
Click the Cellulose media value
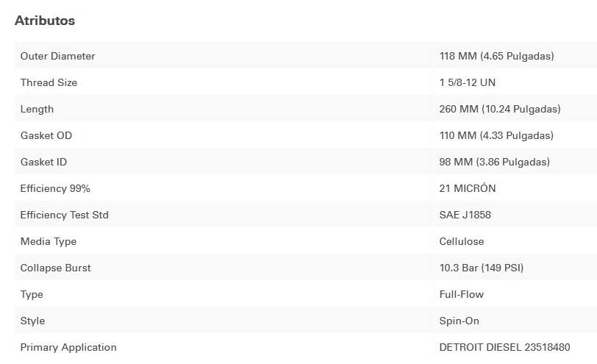pos(462,241)
